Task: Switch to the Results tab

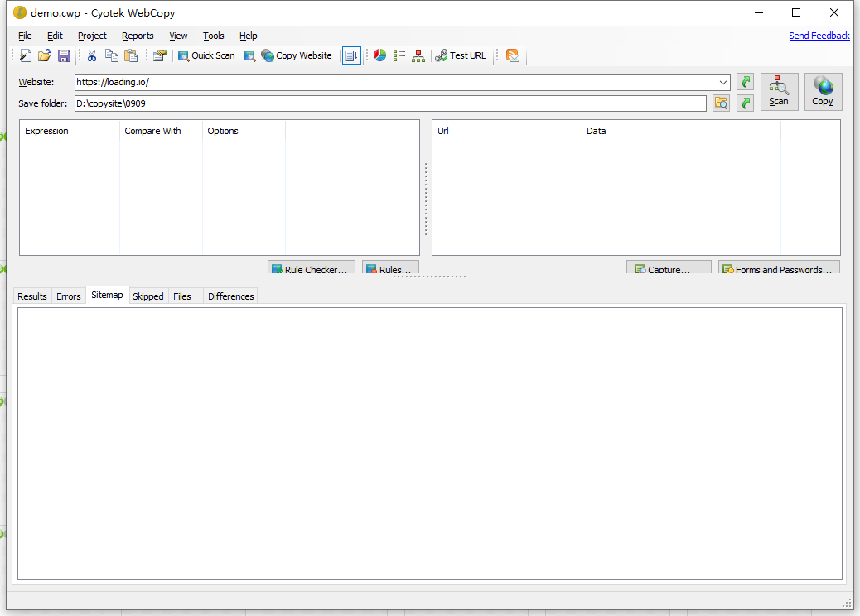Action: click(32, 296)
